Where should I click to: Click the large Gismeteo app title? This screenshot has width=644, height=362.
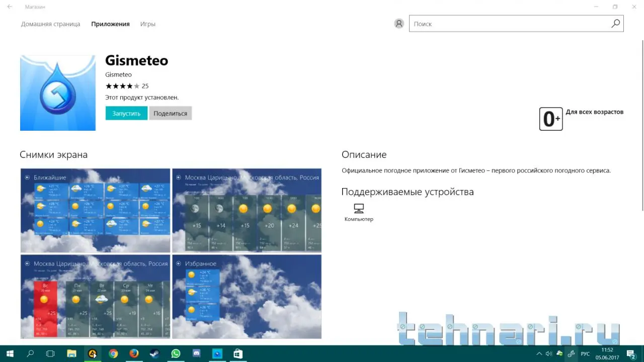[x=136, y=60]
